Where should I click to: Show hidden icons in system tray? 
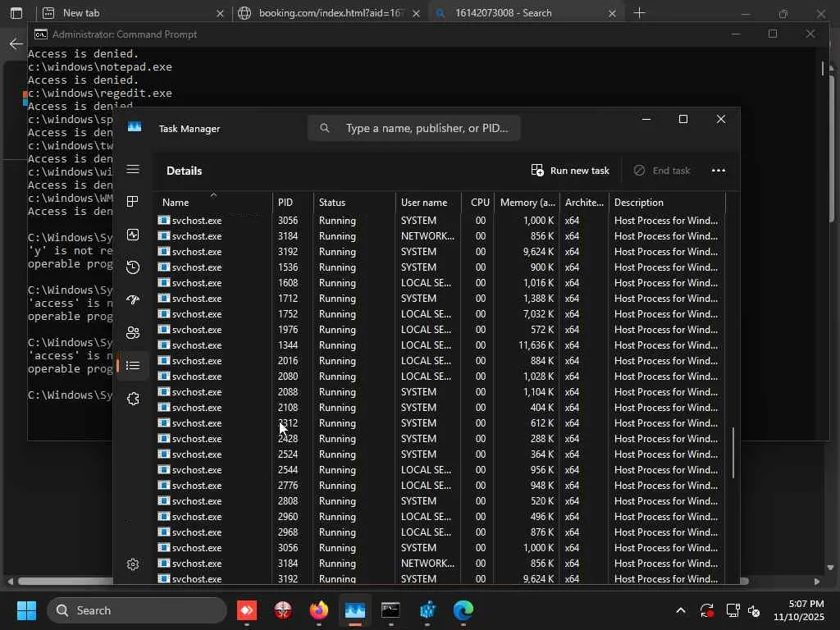(680, 610)
